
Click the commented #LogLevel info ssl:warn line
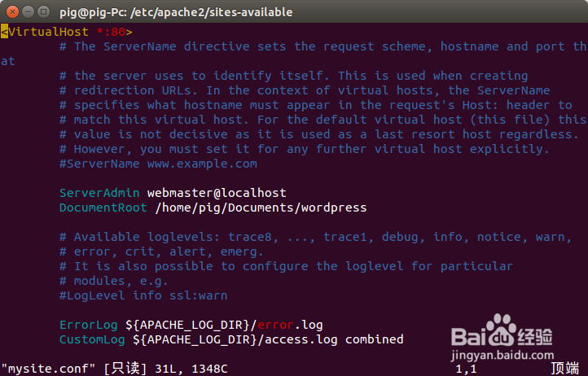(x=143, y=295)
